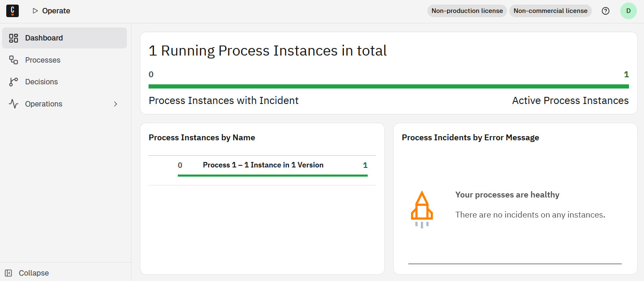
Task: Open the Decisions page
Action: point(64,82)
